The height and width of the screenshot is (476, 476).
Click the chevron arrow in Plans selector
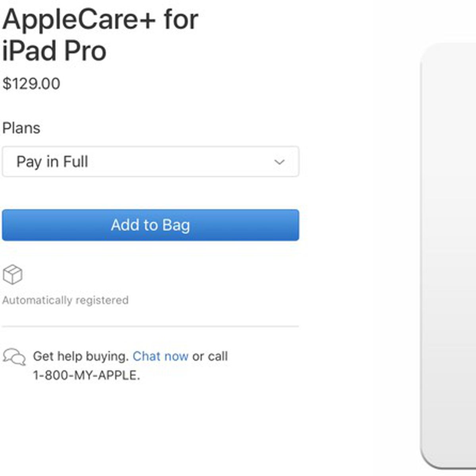[279, 162]
